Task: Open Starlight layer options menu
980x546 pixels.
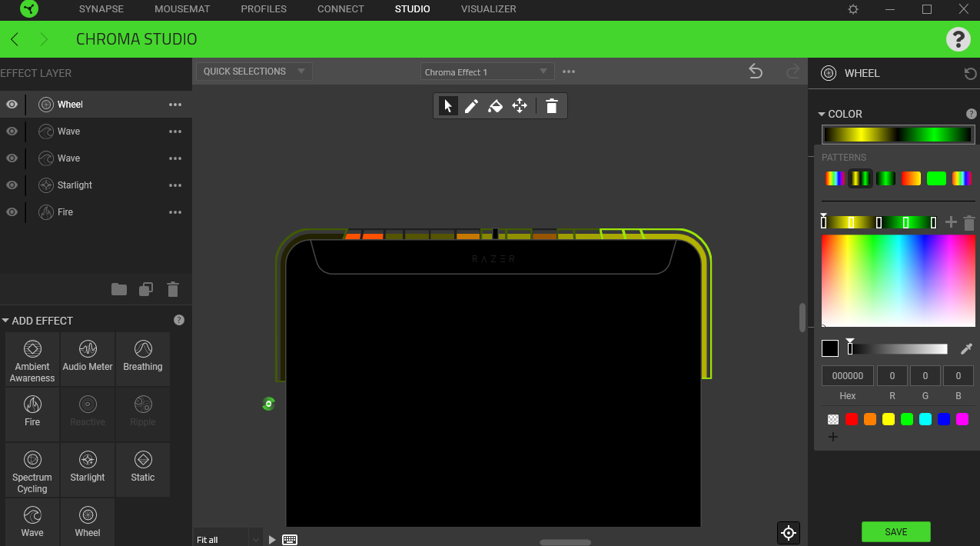Action: click(175, 185)
